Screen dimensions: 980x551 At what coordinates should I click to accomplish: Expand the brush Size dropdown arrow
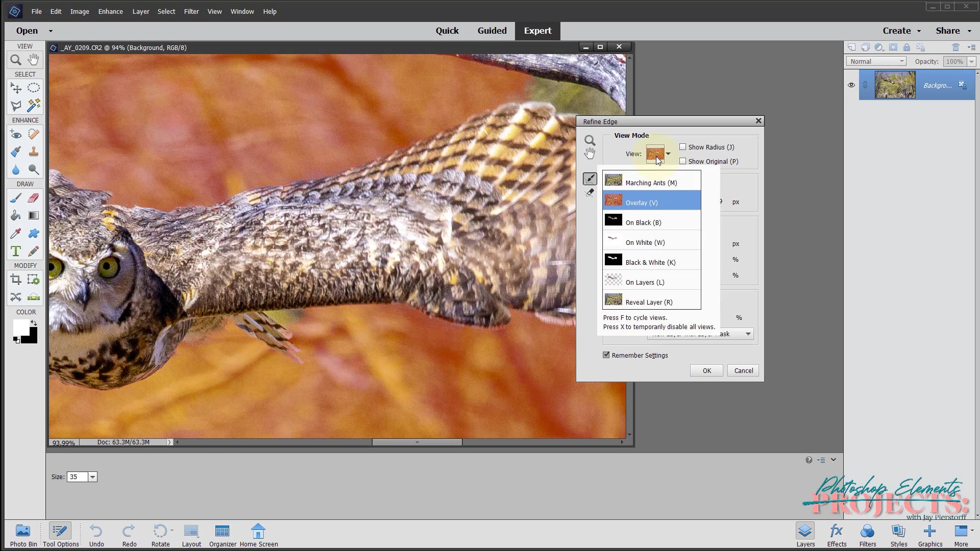pos(92,477)
